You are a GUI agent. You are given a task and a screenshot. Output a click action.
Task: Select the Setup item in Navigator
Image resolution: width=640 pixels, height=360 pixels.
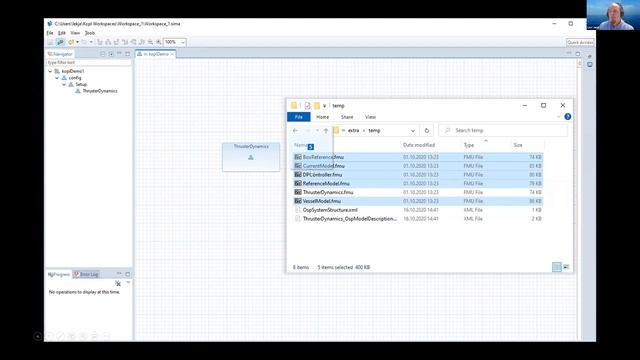tap(81, 84)
